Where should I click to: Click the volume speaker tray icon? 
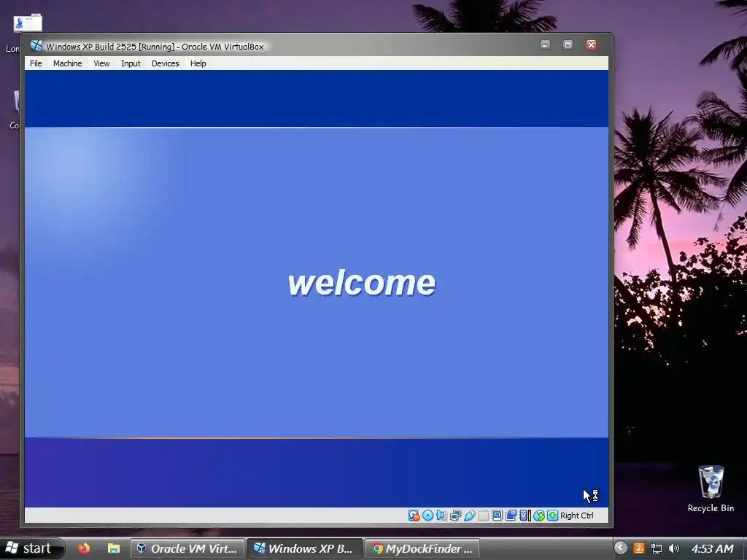[673, 548]
